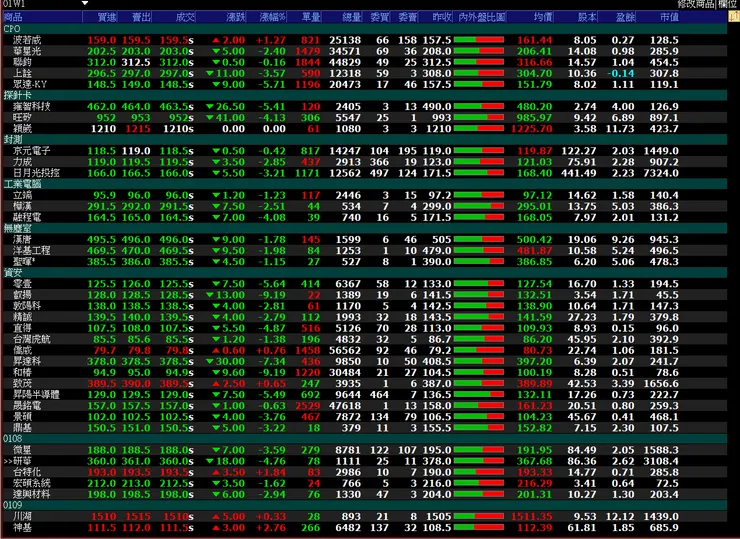Click the 修改商品 button
The height and width of the screenshot is (539, 740).
[x=696, y=4]
